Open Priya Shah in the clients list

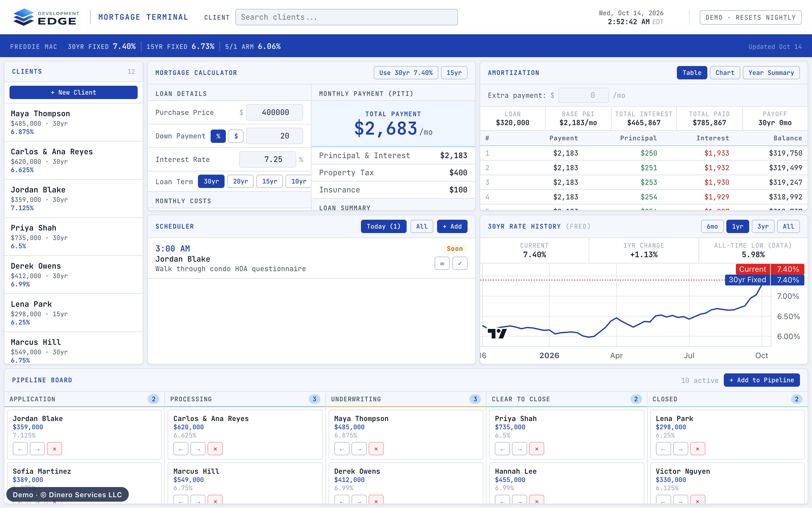[74, 237]
